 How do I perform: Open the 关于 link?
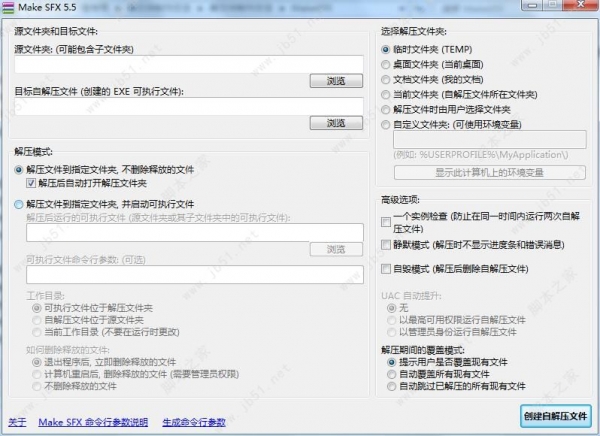[17, 422]
